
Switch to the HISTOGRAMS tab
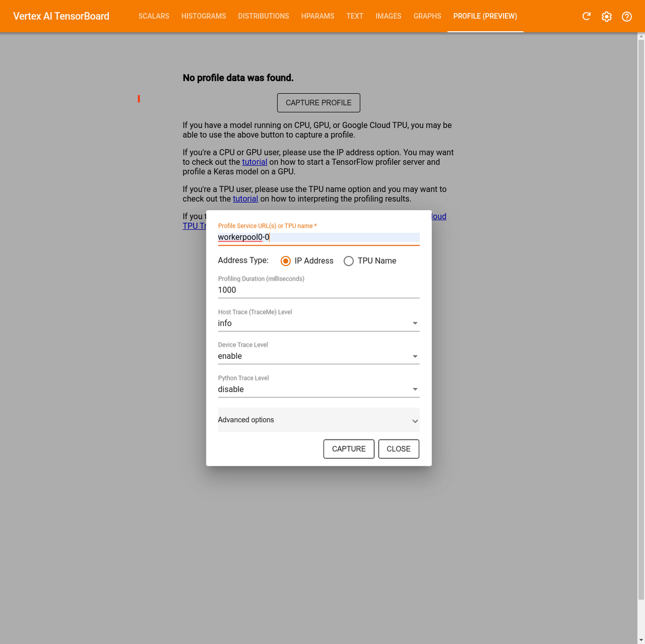coord(203,16)
